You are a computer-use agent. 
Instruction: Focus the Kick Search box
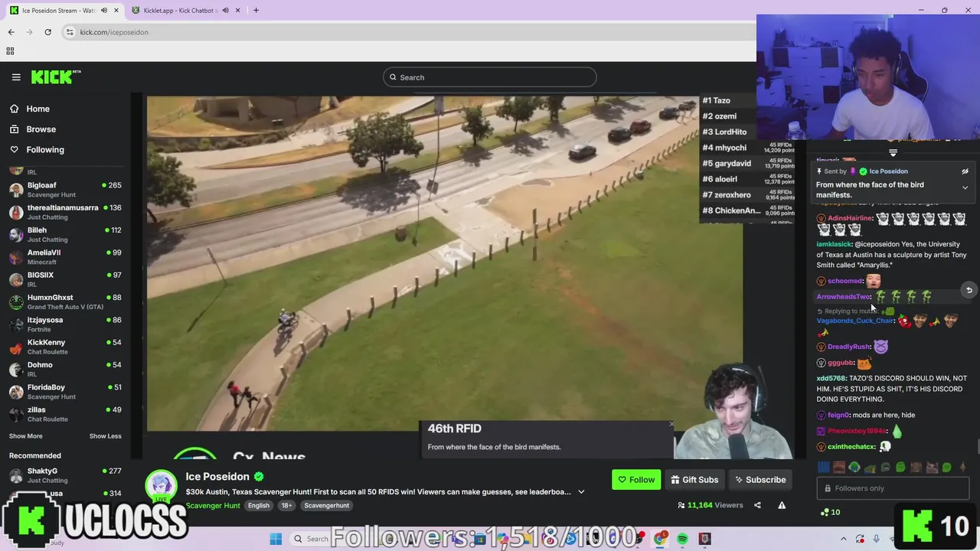[x=490, y=77]
